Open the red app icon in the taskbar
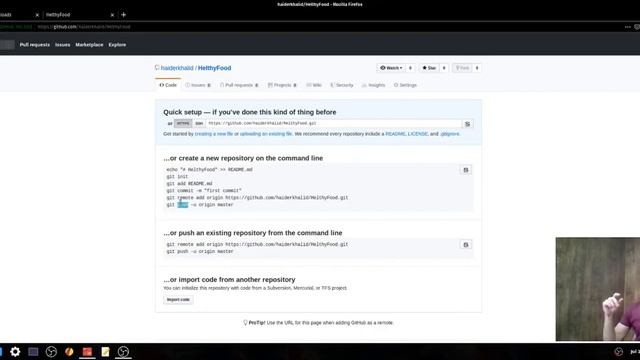 (x=87, y=351)
